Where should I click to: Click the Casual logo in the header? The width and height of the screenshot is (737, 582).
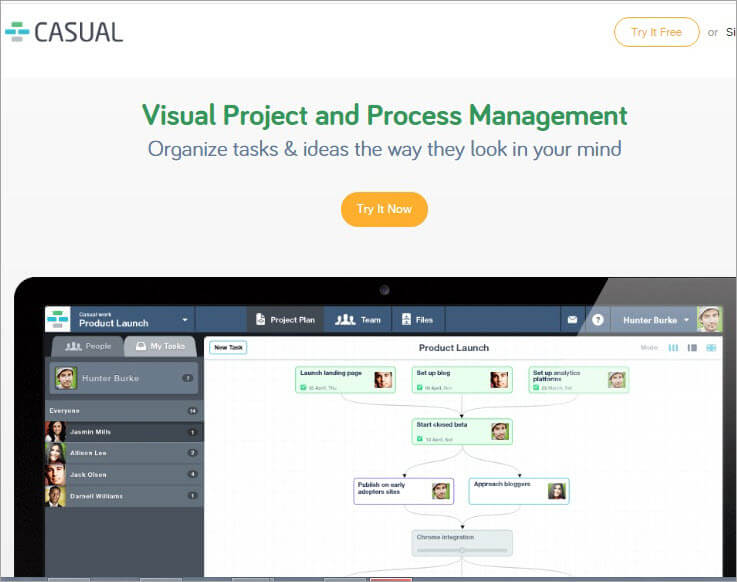pyautogui.click(x=64, y=32)
